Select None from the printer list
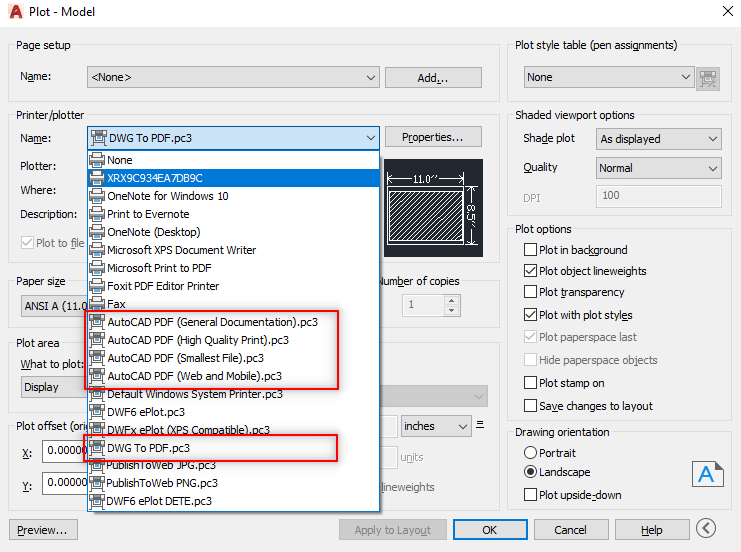 (x=233, y=160)
